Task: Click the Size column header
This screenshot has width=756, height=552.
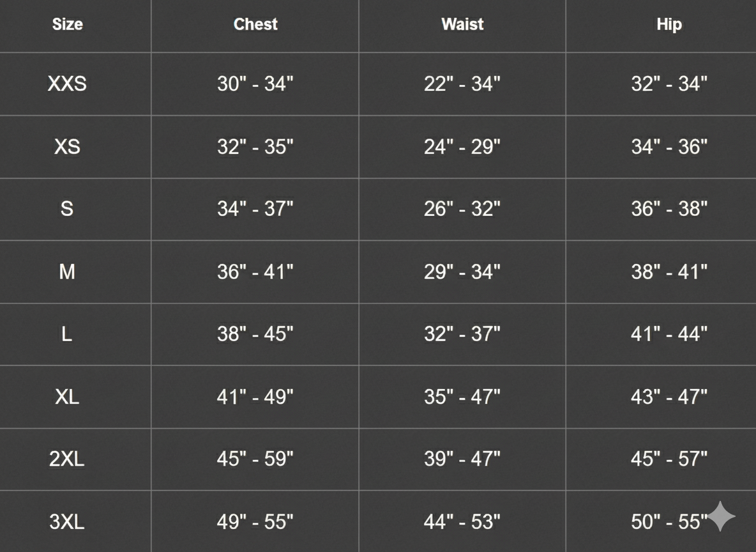Action: tap(67, 24)
